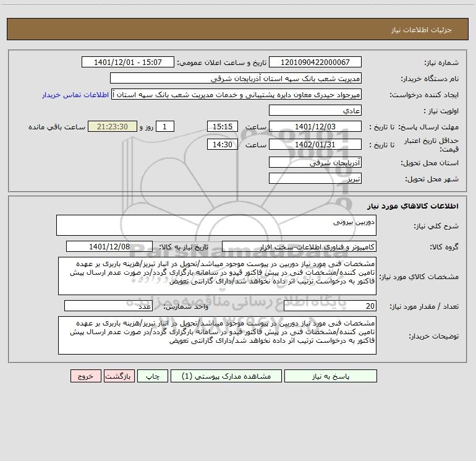Click the goods specification text area

217,276
